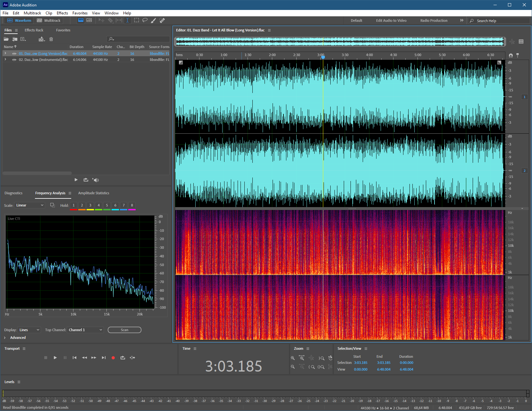The image size is (532, 411).
Task: Click the Import File icon in Files panel
Action: (x=15, y=39)
